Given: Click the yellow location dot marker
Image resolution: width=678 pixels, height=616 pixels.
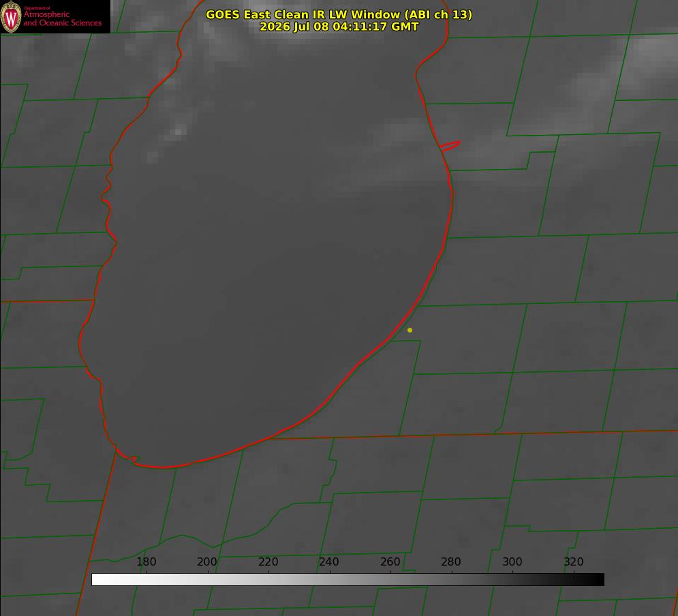Looking at the screenshot, I should coord(410,330).
